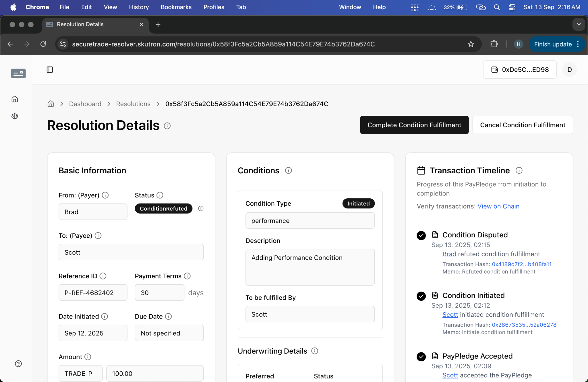Open the Profiles menu
Viewport: 588px width, 382px height.
point(214,7)
